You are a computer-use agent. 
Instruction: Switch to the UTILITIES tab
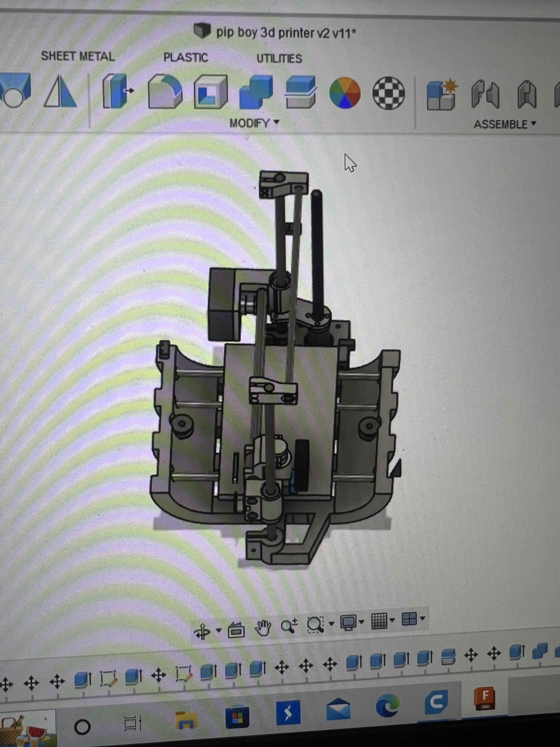[279, 58]
